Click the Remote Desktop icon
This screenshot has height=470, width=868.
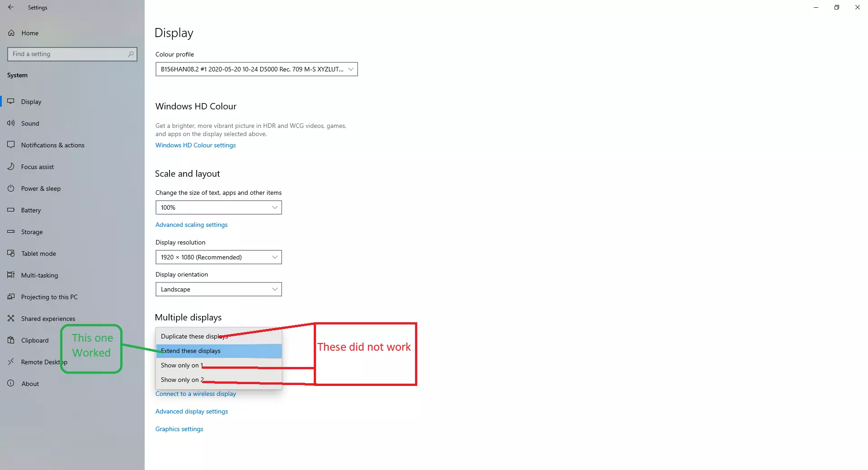[x=11, y=362]
